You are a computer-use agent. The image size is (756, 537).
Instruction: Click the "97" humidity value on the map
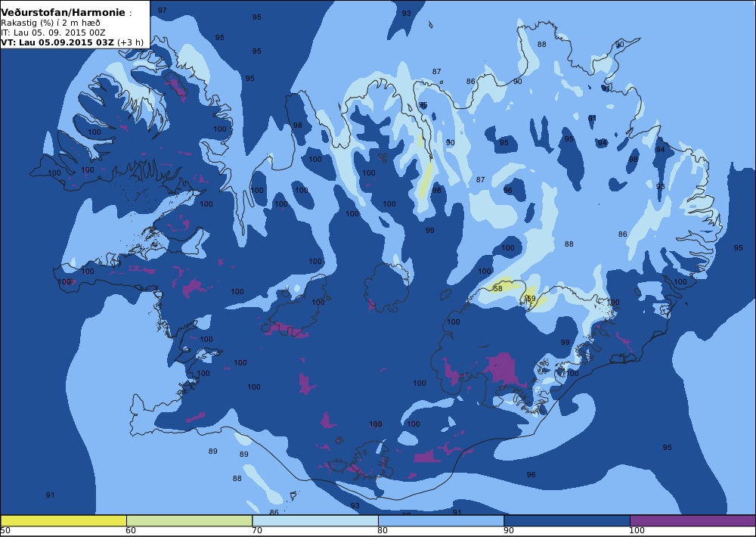point(163,10)
